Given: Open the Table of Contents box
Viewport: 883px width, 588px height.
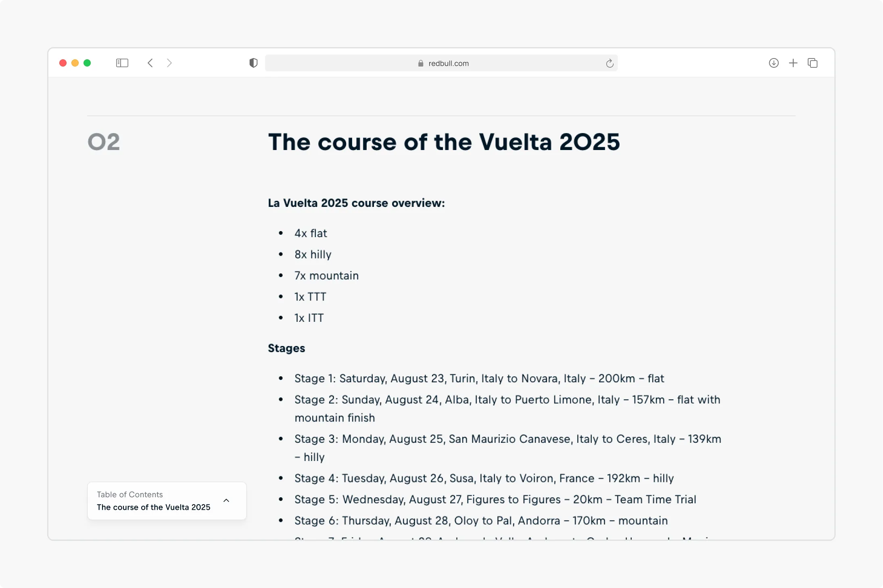Looking at the screenshot, I should click(x=167, y=501).
